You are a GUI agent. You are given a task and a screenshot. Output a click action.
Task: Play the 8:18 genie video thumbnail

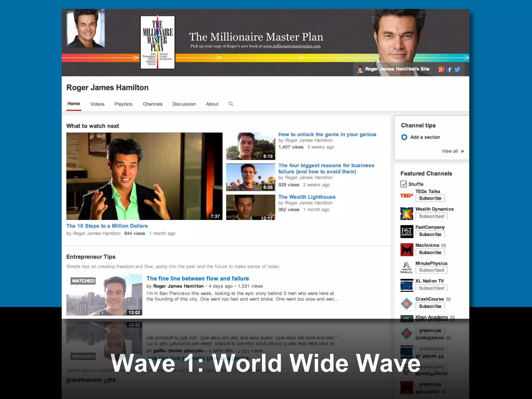(251, 146)
